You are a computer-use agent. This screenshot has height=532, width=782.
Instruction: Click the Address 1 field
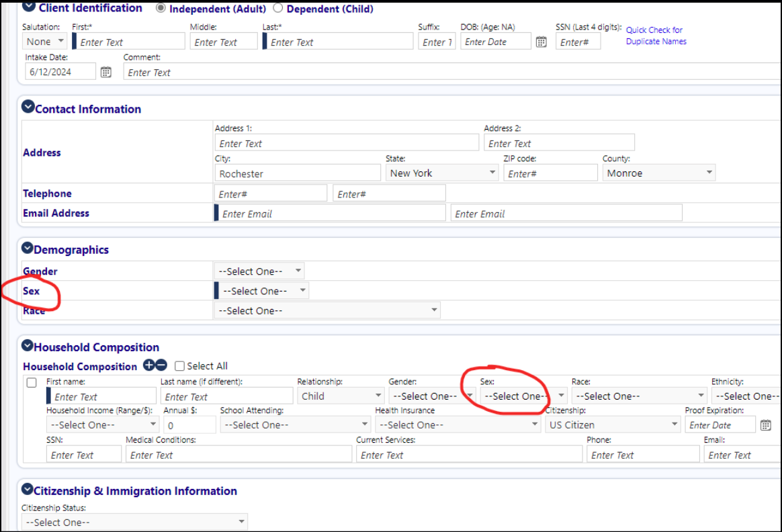point(347,142)
